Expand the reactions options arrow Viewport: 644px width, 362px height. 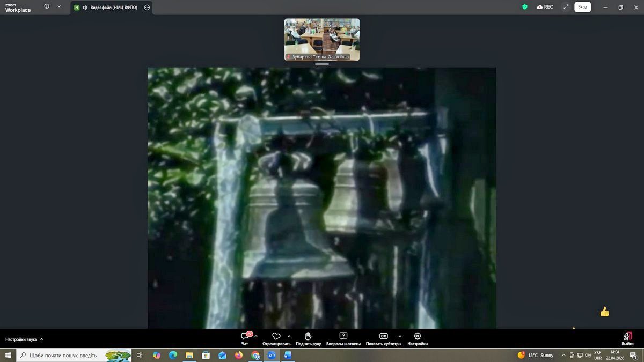pos(289,336)
